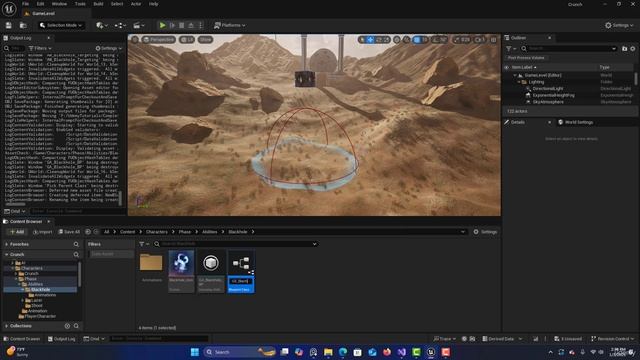Click the Save current level icon
The image size is (640, 360).
[x=8, y=25]
